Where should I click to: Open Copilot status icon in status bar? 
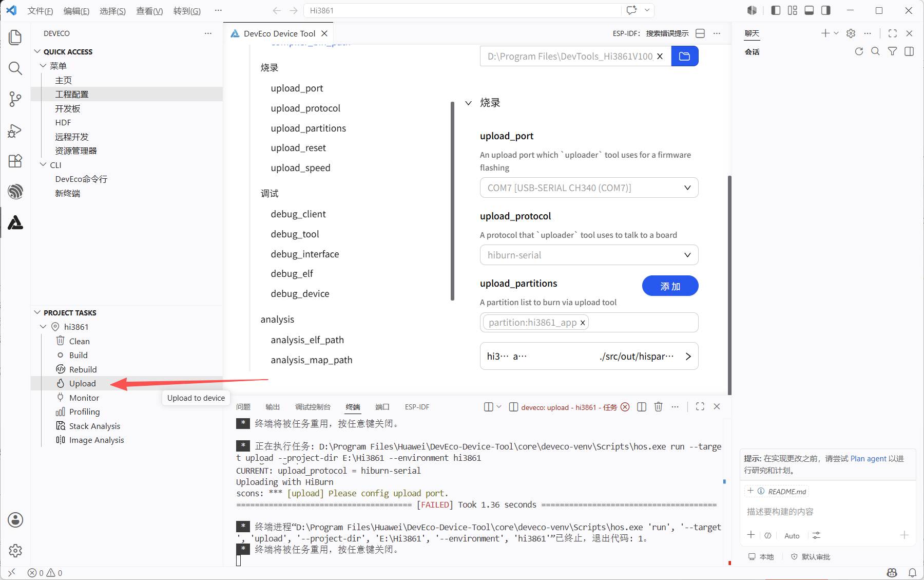[x=892, y=572]
